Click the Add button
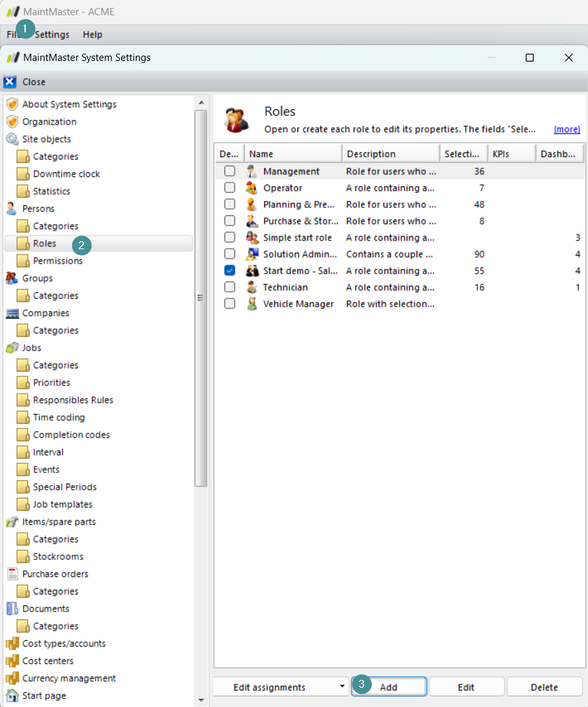 pyautogui.click(x=389, y=686)
